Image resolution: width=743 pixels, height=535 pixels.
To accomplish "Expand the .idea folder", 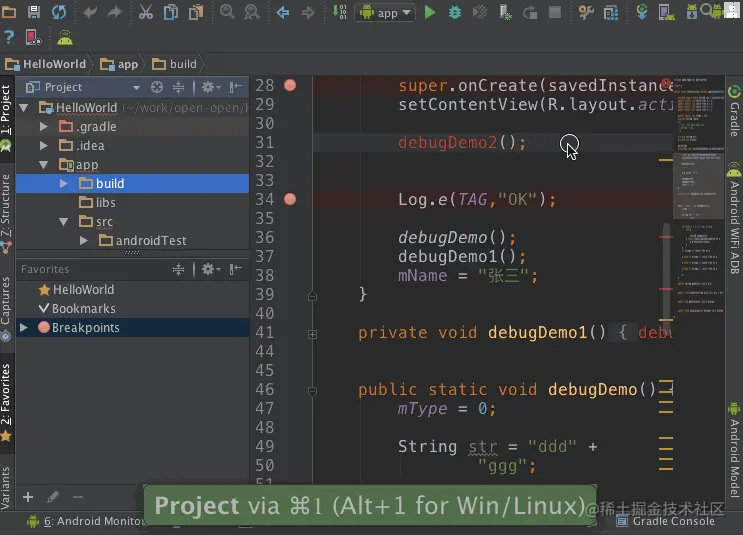I will pyautogui.click(x=44, y=146).
